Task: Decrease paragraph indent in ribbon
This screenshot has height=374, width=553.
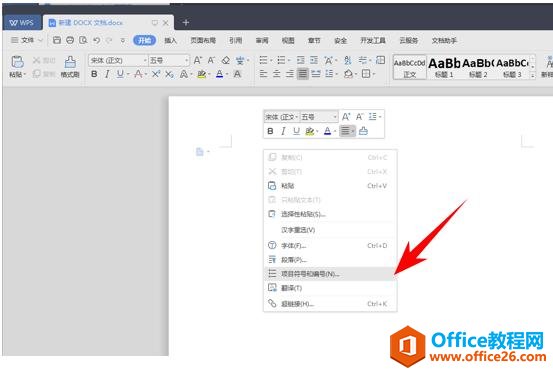Action: pyautogui.click(x=300, y=60)
